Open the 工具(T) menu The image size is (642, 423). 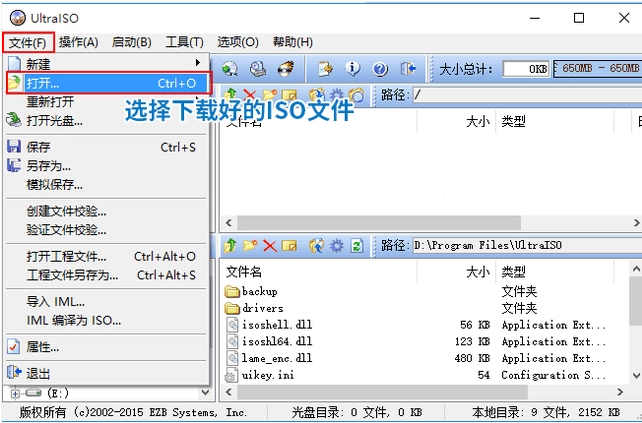[184, 42]
